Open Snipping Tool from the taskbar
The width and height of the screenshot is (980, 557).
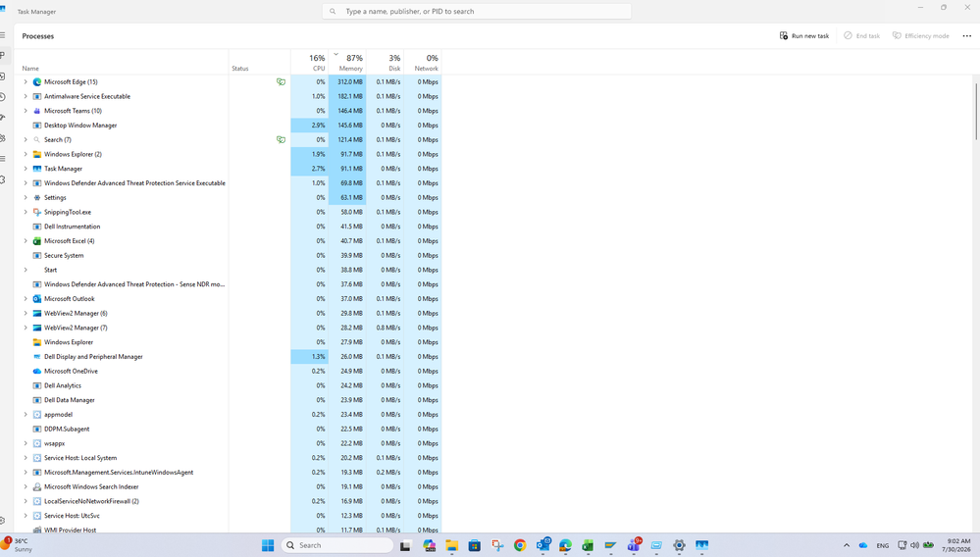[497, 545]
